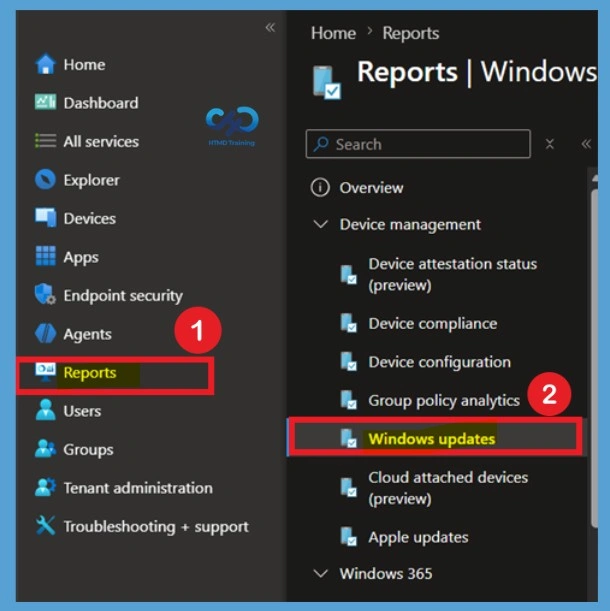Go to Explorer in sidebar
Viewport: 610px width, 611px height.
(91, 180)
